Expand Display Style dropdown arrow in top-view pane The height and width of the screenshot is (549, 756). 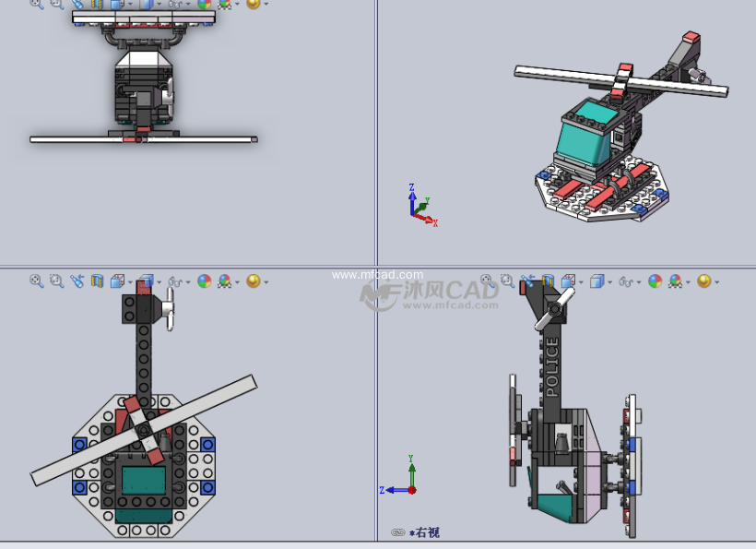[x=159, y=282]
